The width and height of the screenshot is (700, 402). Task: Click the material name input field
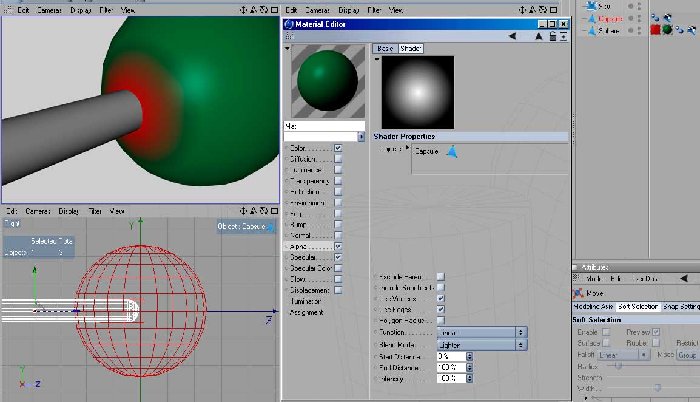[x=325, y=126]
